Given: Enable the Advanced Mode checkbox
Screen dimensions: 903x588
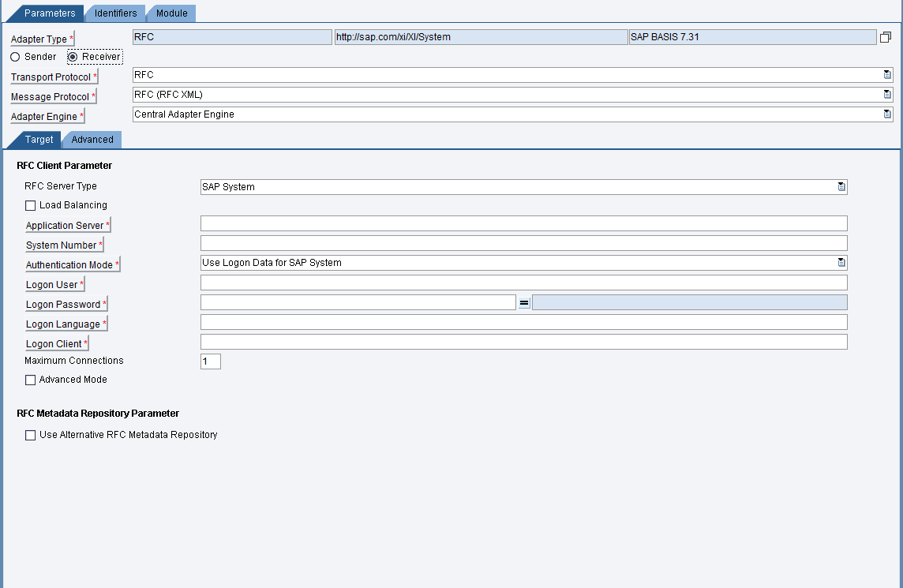Looking at the screenshot, I should tap(30, 380).
